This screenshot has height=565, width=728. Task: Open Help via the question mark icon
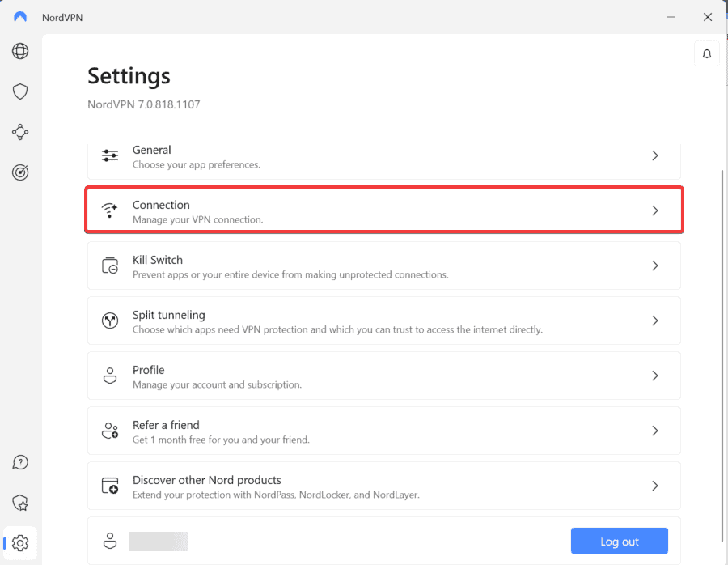point(19,462)
